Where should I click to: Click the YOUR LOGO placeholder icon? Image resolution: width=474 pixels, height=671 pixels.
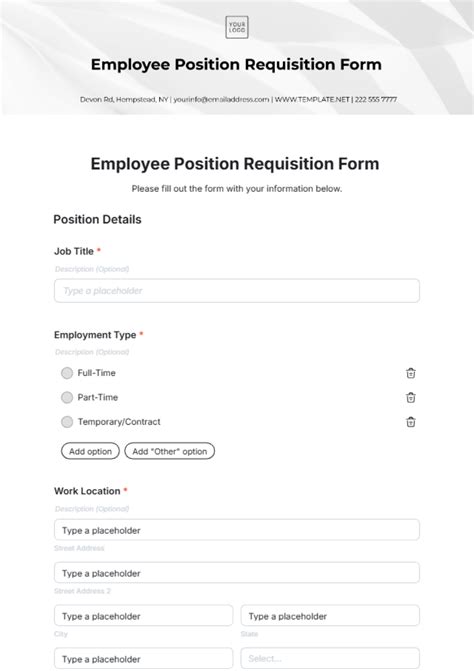pyautogui.click(x=237, y=27)
